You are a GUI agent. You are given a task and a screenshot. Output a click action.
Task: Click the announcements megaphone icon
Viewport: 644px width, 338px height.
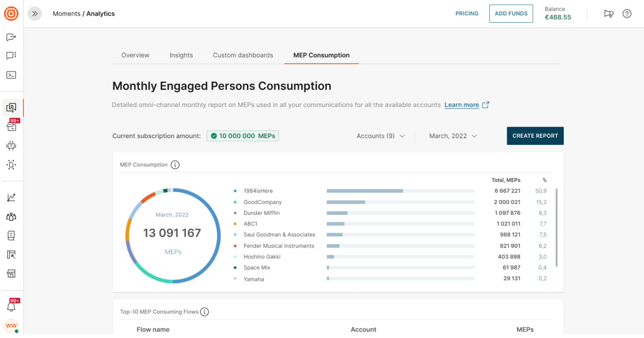tap(609, 14)
